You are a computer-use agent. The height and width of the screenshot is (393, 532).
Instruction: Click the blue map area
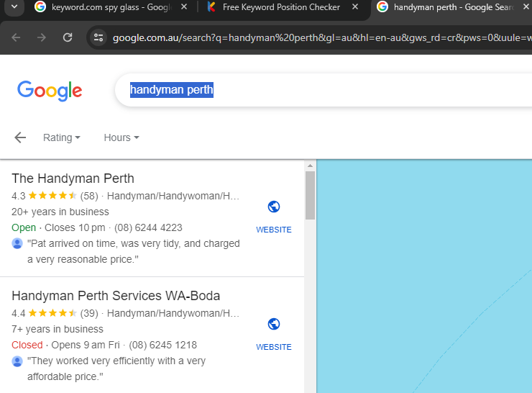pyautogui.click(x=424, y=276)
